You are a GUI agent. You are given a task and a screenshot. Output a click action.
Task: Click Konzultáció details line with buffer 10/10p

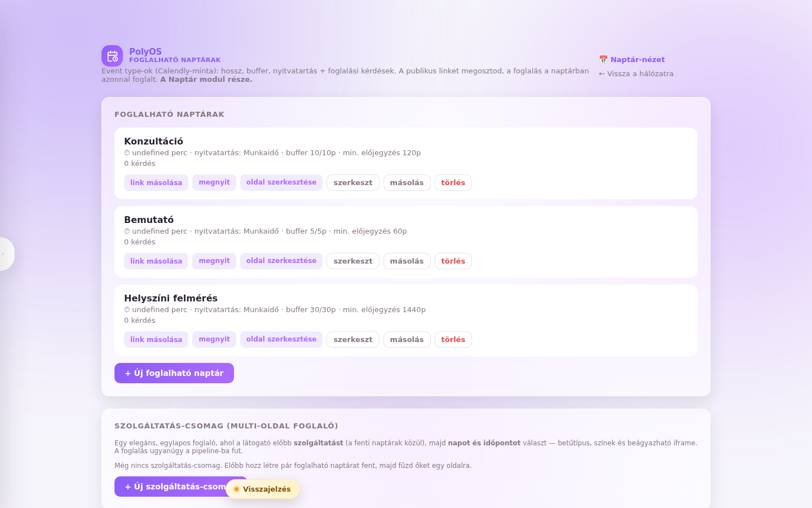[x=272, y=153]
